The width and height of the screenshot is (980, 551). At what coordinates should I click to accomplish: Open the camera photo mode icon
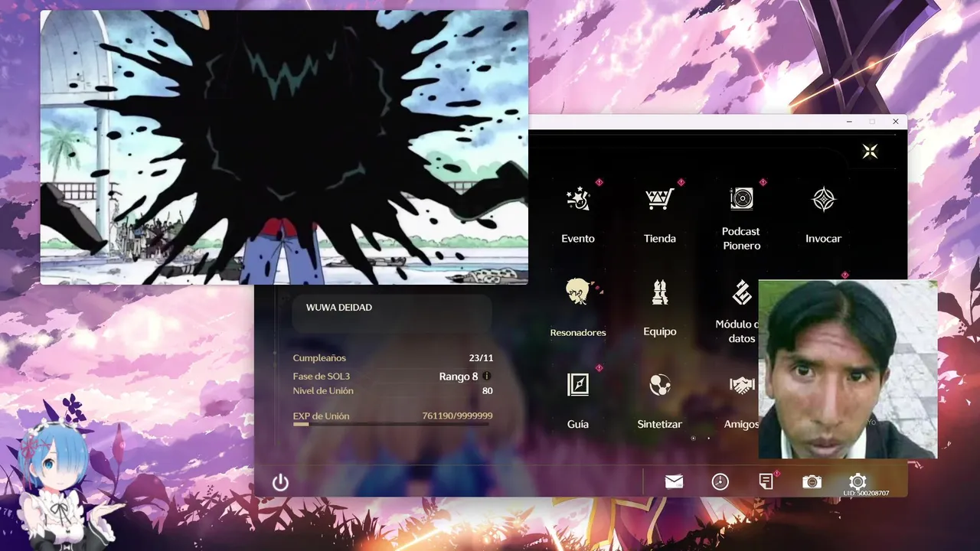pos(812,481)
